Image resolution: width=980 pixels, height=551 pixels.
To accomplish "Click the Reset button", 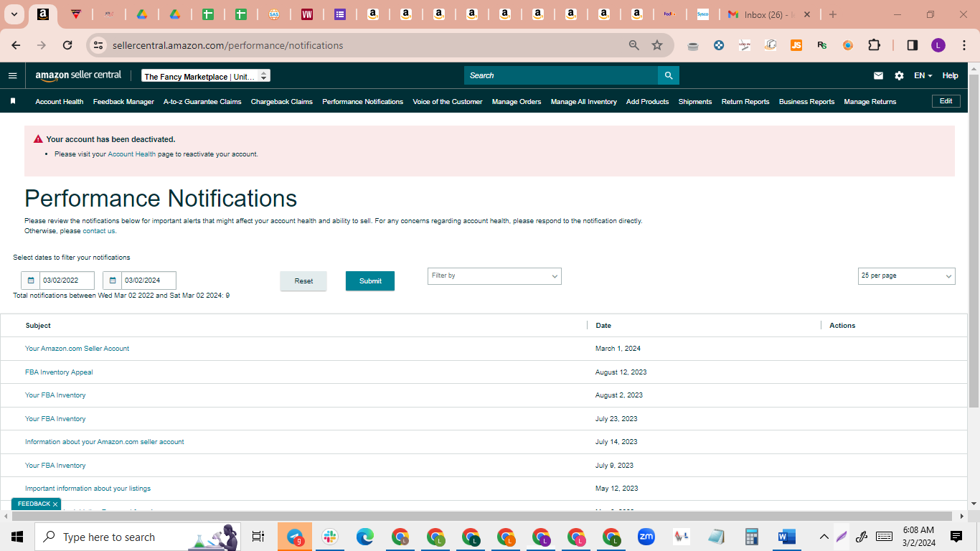I will [x=303, y=281].
